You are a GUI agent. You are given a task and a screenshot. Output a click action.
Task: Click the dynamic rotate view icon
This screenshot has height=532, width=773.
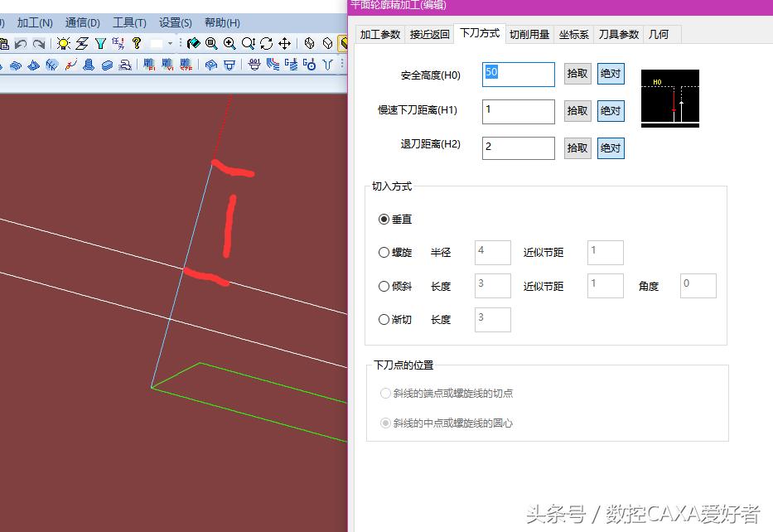266,43
